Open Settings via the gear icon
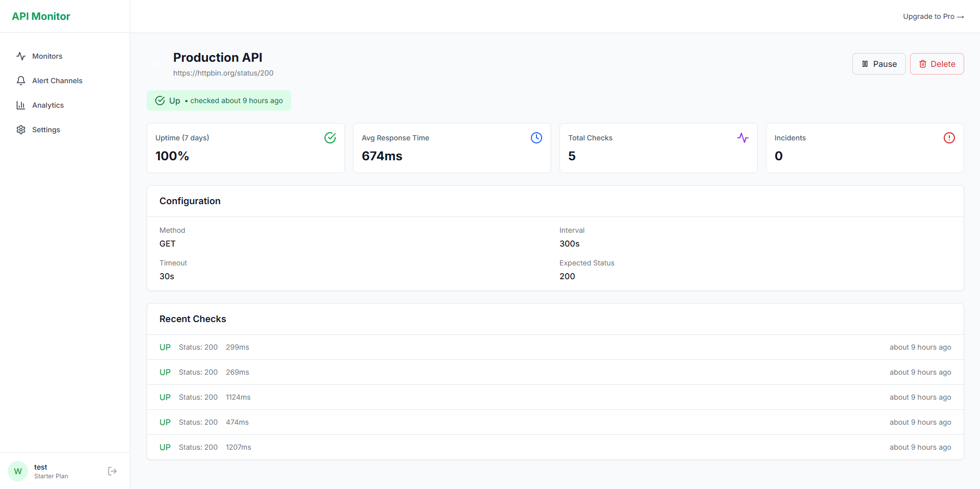This screenshot has width=980, height=489. (x=20, y=130)
